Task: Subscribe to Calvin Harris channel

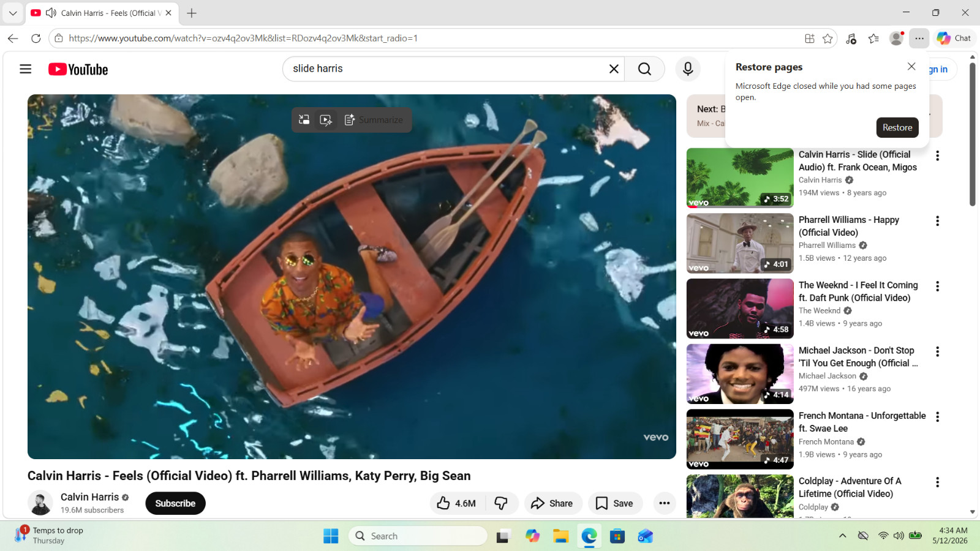Action: pos(175,503)
